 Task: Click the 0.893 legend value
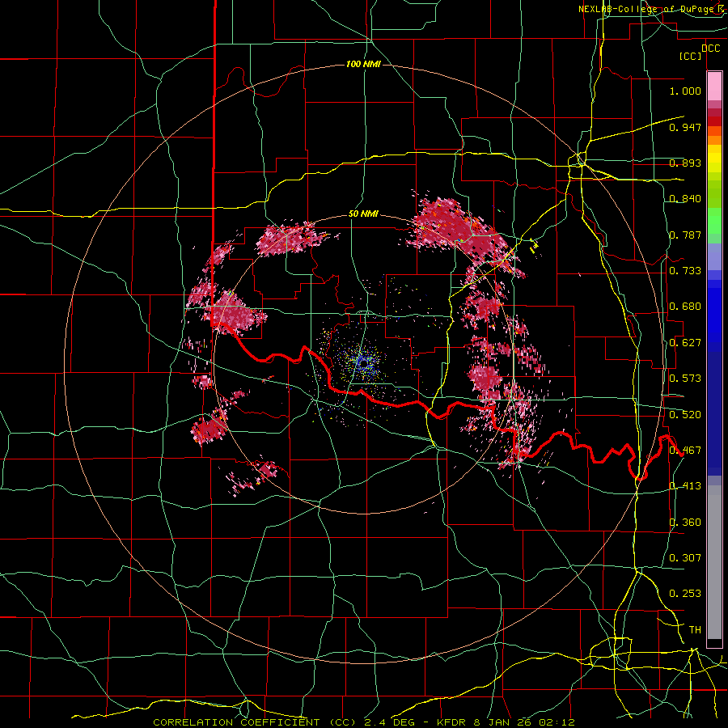pyautogui.click(x=685, y=163)
